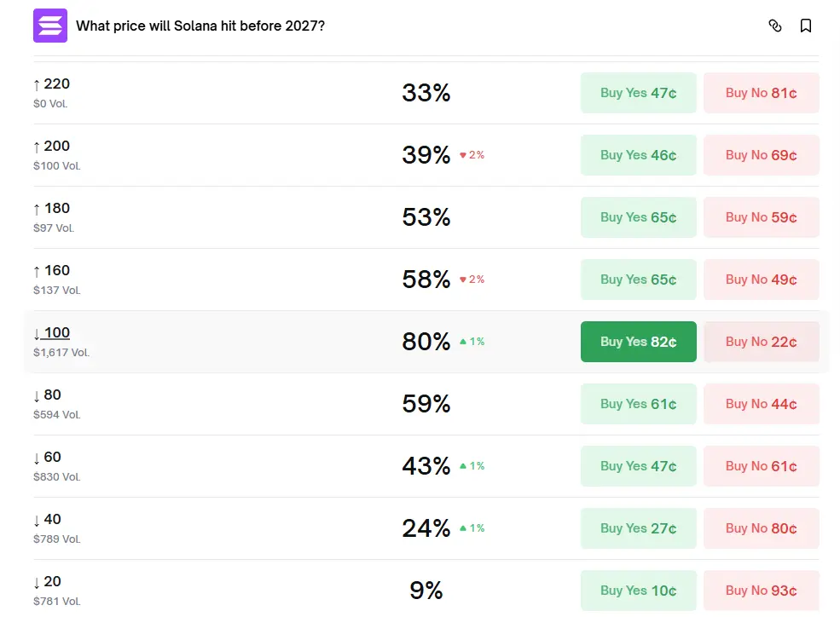Expand the ↓20 outcome row

(x=213, y=591)
